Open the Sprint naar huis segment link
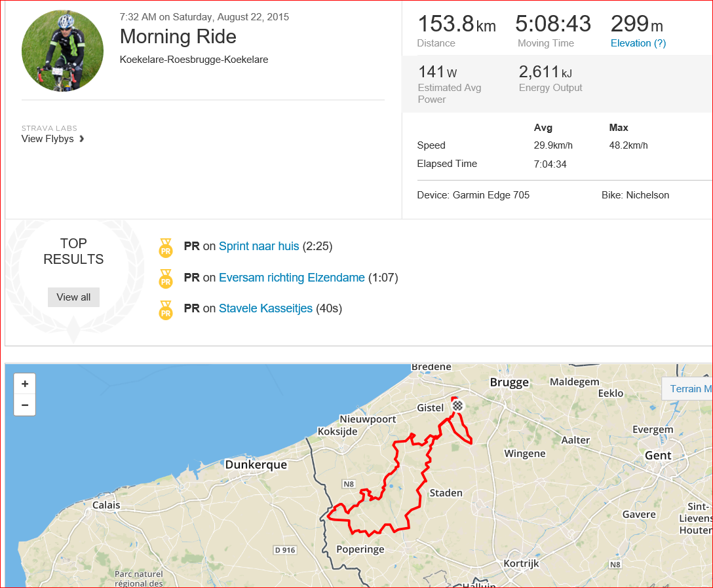Image resolution: width=713 pixels, height=588 pixels. click(x=259, y=246)
